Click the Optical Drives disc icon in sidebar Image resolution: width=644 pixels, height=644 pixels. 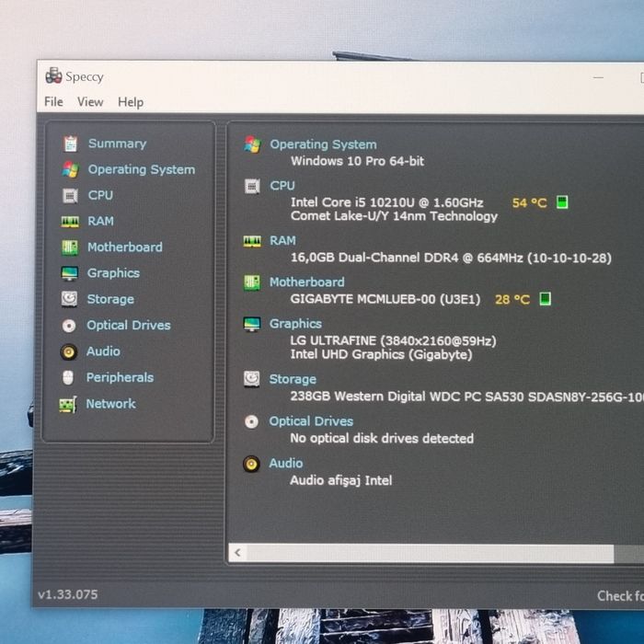click(69, 326)
